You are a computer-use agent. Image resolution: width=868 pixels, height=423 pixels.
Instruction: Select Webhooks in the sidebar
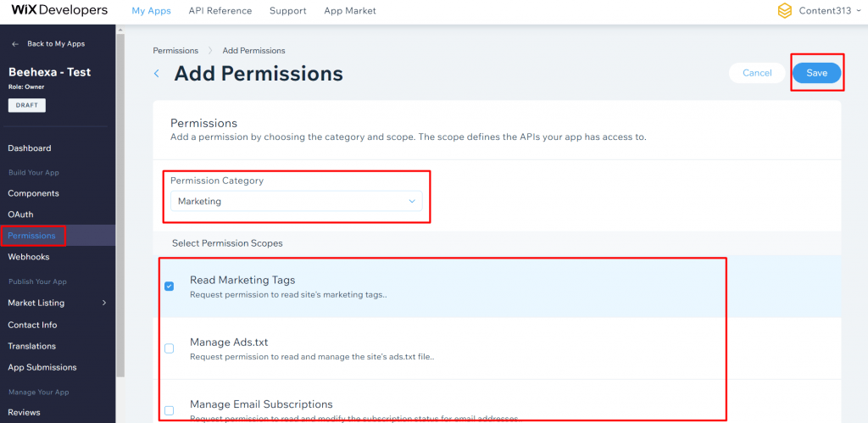tap(29, 257)
